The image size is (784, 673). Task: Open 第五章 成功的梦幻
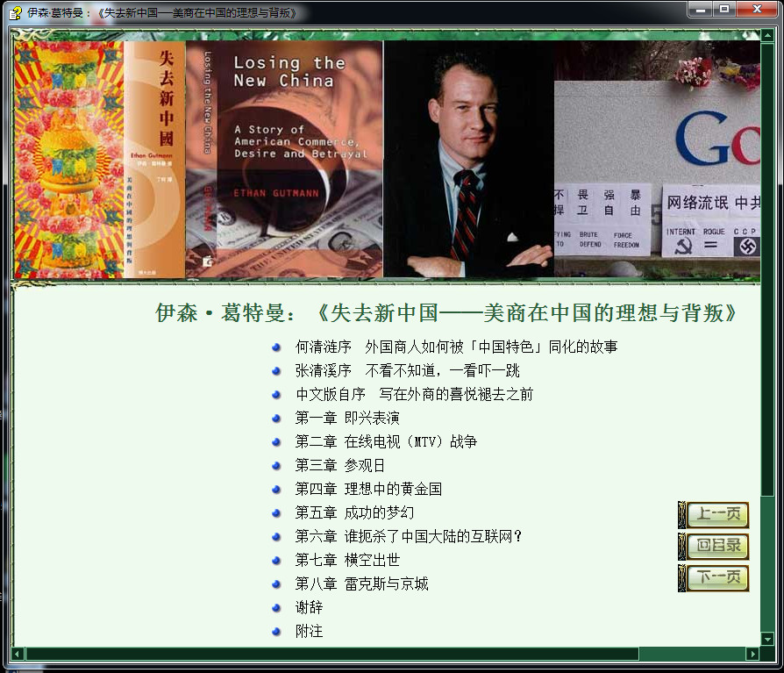click(354, 512)
